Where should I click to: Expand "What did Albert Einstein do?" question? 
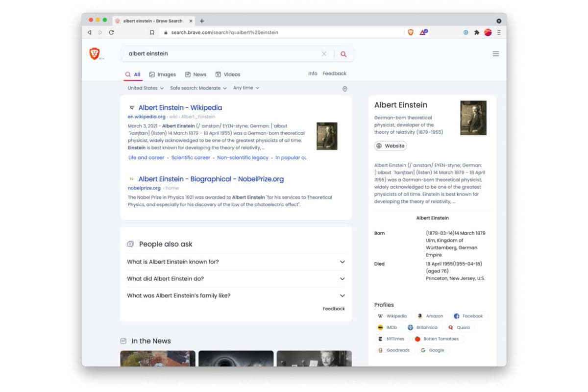236,279
